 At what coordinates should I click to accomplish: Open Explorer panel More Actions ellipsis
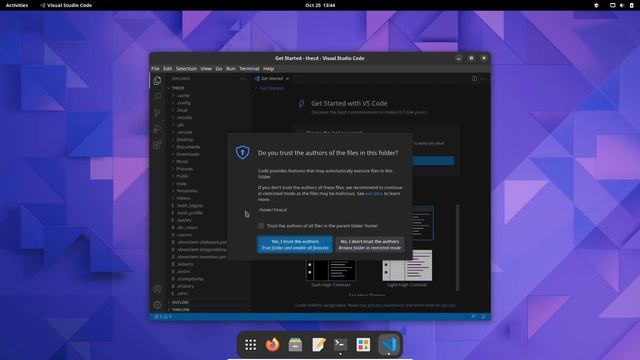tap(243, 78)
